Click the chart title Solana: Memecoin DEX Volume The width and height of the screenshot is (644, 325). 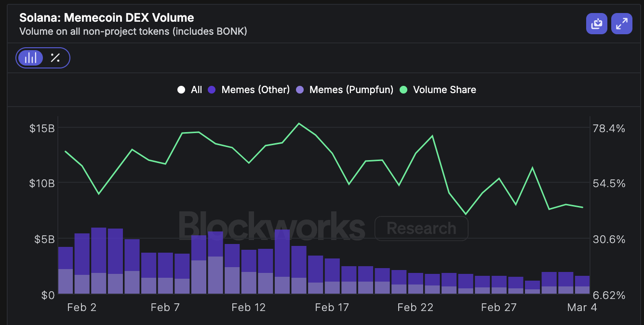106,17
